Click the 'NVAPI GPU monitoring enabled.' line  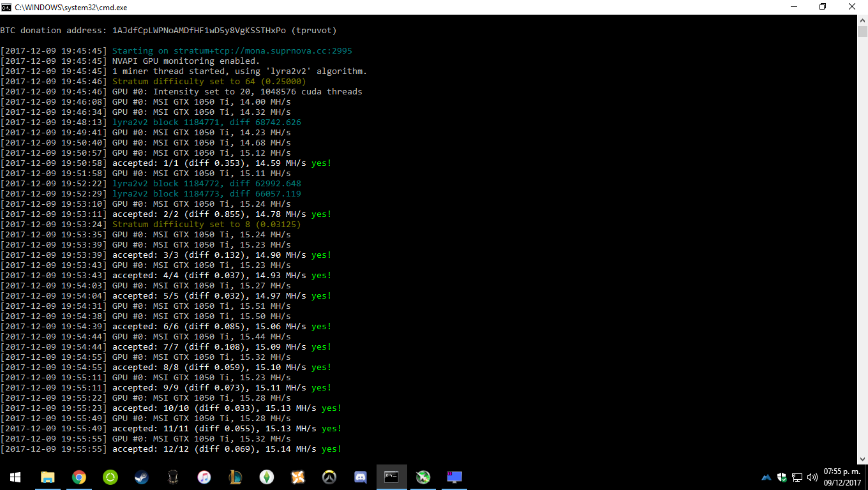coord(130,61)
